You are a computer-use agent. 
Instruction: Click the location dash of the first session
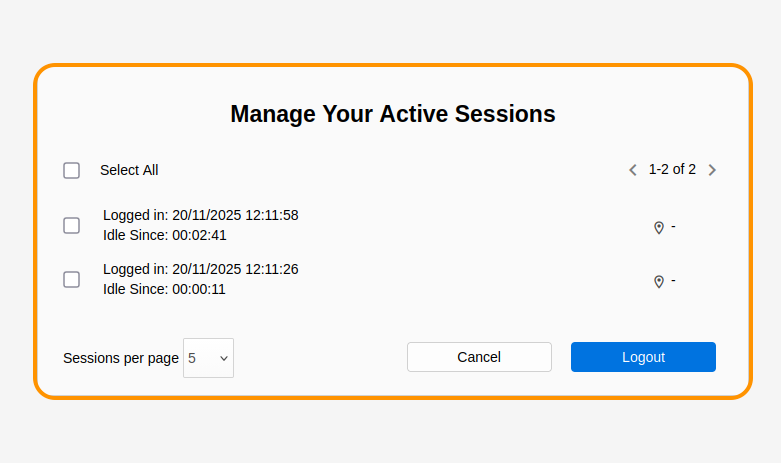[x=673, y=226]
